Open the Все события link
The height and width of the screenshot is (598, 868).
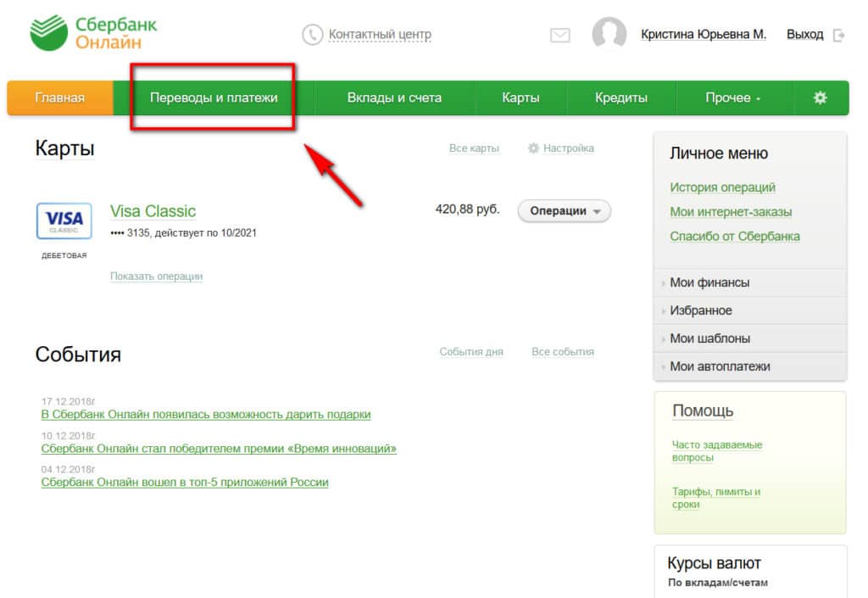pos(563,352)
